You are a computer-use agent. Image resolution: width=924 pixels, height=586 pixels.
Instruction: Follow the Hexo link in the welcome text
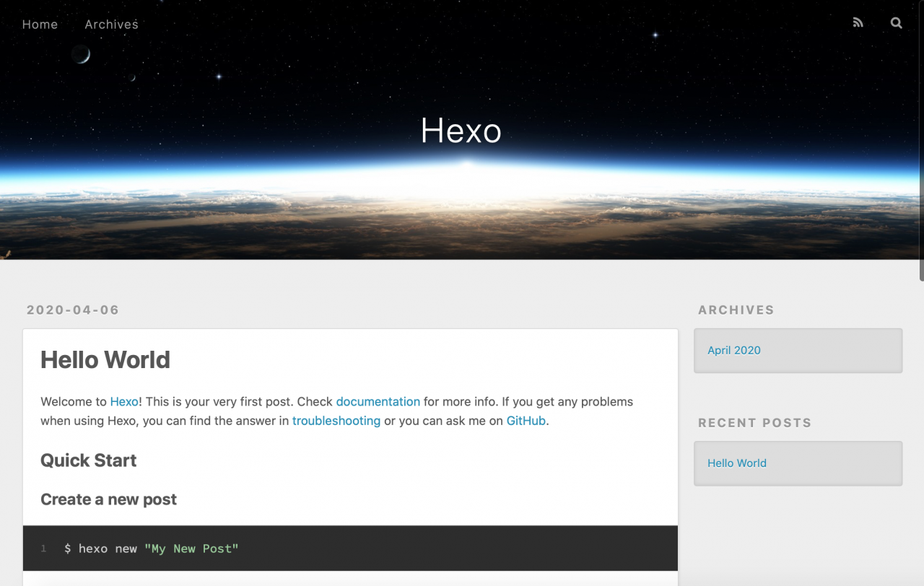[x=124, y=402]
